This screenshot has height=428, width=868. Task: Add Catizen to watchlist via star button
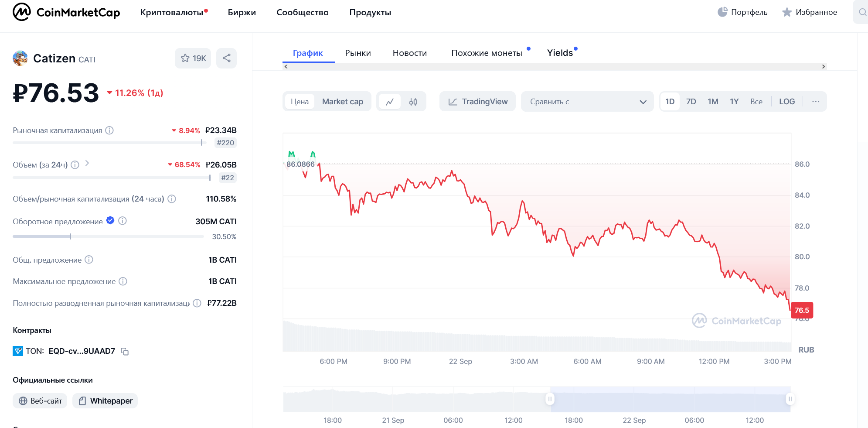tap(193, 58)
